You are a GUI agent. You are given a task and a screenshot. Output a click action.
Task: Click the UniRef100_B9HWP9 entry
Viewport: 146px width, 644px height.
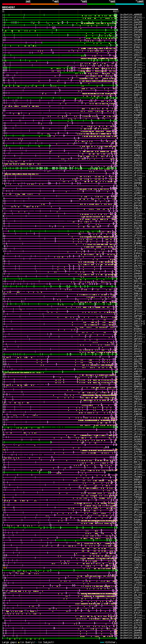[131, 115]
